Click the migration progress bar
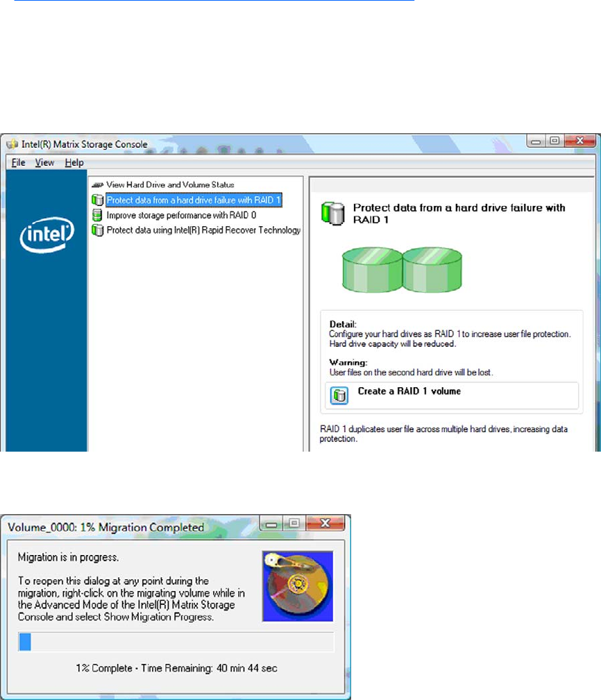The image size is (601, 700). tap(176, 642)
